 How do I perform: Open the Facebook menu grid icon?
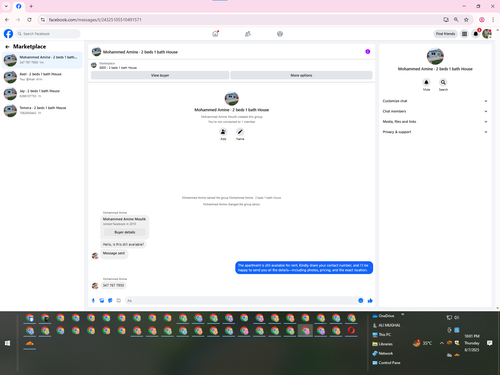[464, 34]
